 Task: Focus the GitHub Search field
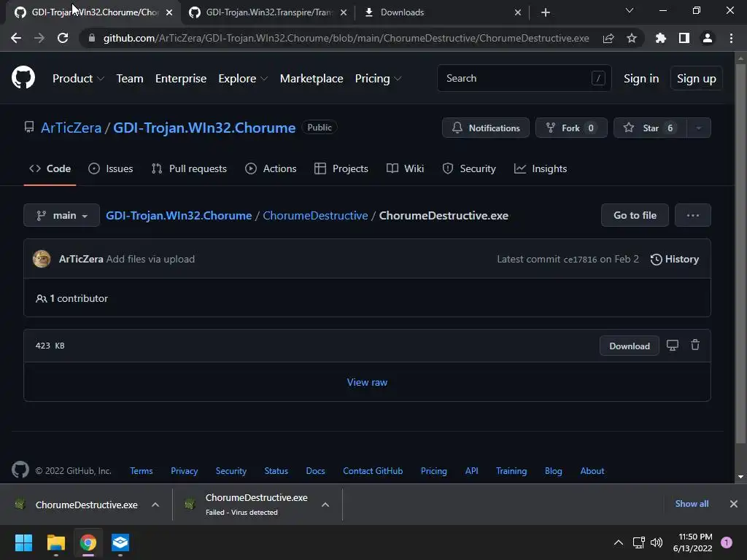click(x=524, y=78)
